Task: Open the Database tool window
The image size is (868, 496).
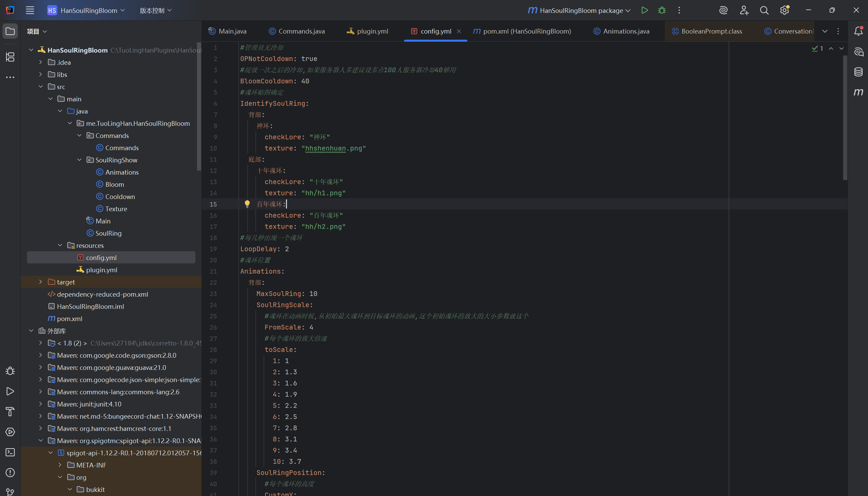Action: (x=858, y=72)
